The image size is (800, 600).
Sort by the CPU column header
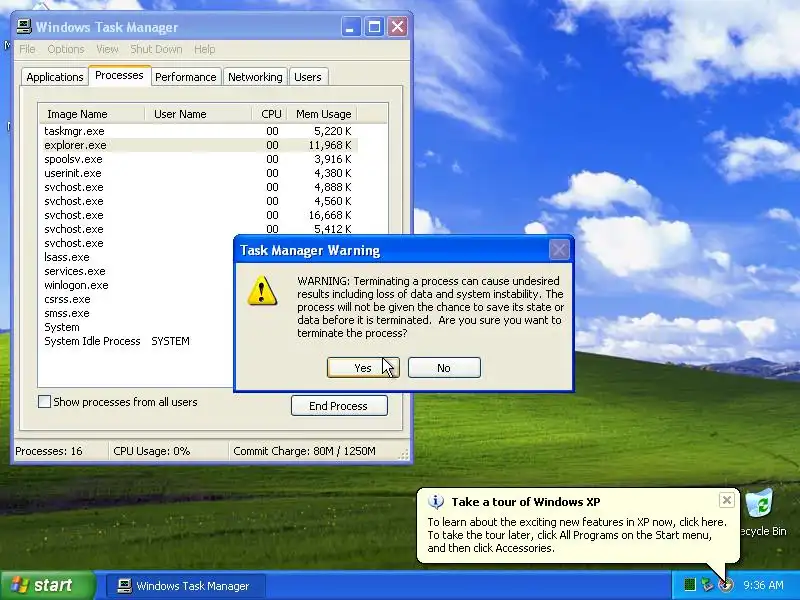tap(270, 114)
